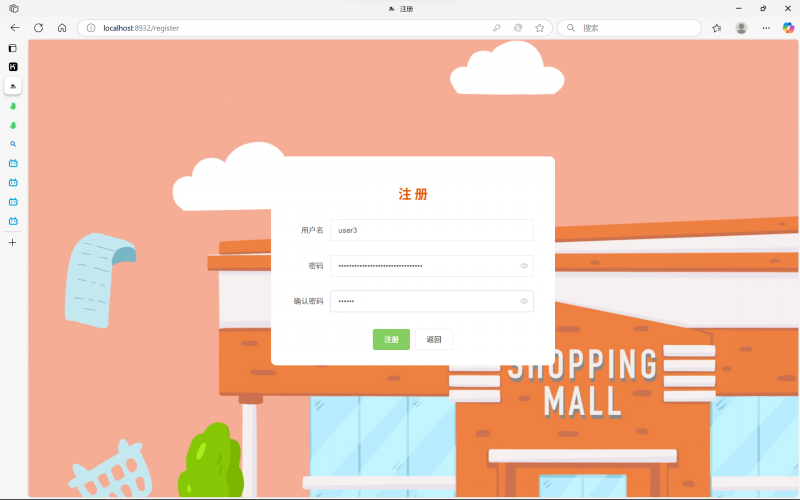Go to the browser home page
Image resolution: width=800 pixels, height=500 pixels.
(x=62, y=28)
